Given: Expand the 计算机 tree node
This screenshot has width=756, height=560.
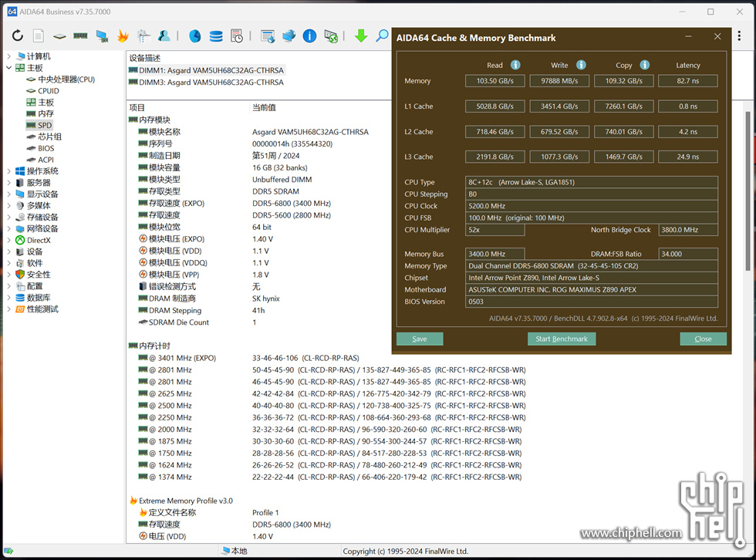Looking at the screenshot, I should (8, 56).
